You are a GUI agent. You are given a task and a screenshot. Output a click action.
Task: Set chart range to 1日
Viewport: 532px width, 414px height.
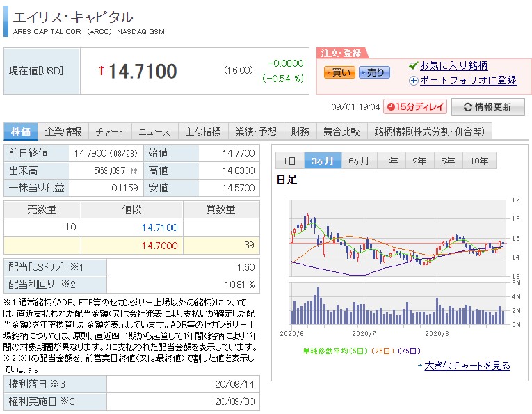(x=289, y=161)
